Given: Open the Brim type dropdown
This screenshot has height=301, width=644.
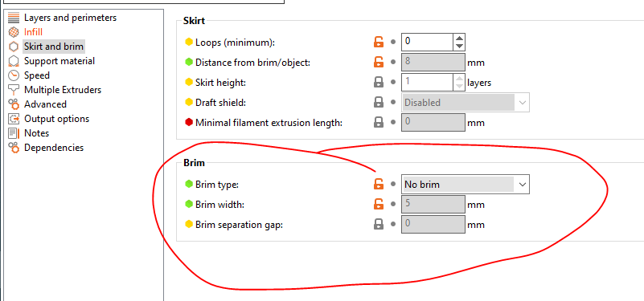Looking at the screenshot, I should click(x=466, y=184).
